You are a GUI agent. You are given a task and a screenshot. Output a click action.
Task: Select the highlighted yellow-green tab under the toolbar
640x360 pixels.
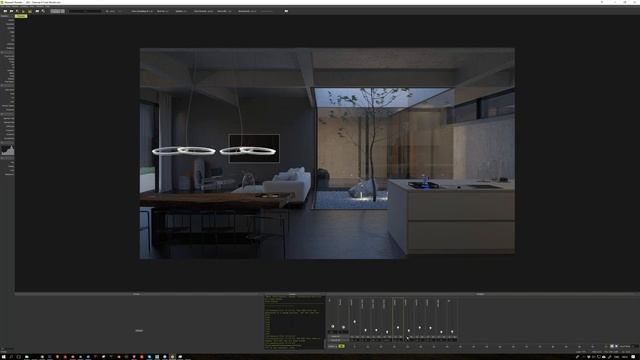(x=21, y=16)
